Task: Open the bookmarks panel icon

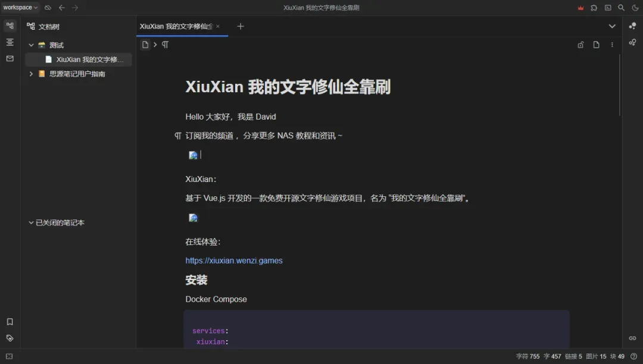Action: [x=10, y=322]
